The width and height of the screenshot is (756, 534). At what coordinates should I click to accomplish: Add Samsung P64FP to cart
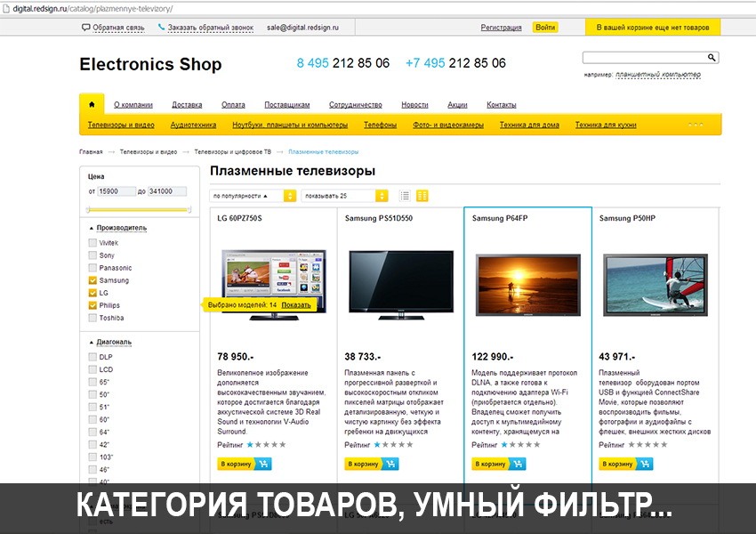click(x=499, y=464)
